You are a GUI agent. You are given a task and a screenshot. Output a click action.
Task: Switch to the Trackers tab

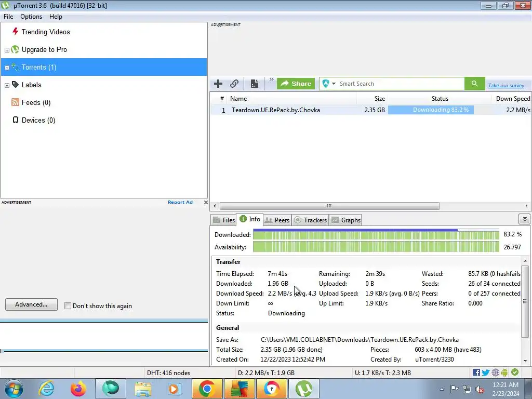pyautogui.click(x=311, y=220)
